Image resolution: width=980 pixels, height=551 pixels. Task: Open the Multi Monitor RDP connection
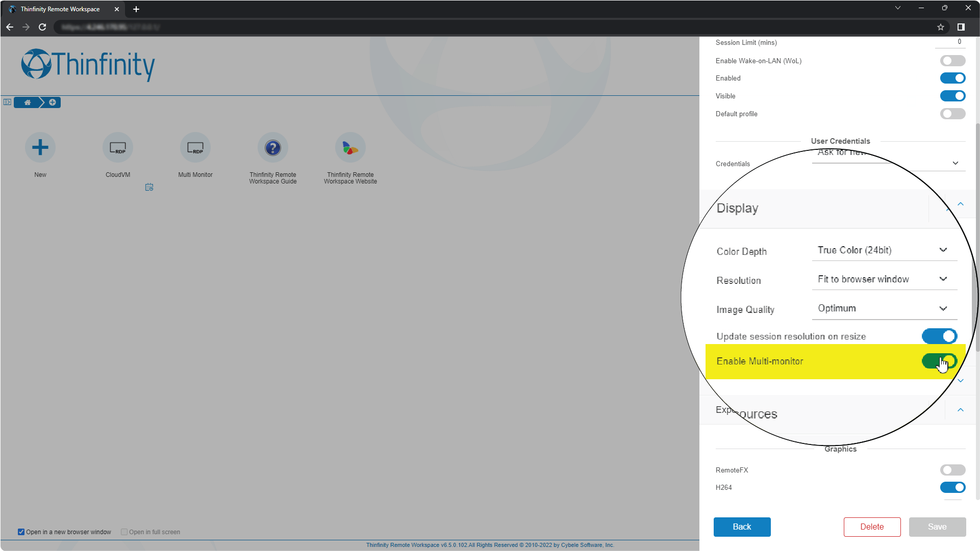(x=195, y=147)
